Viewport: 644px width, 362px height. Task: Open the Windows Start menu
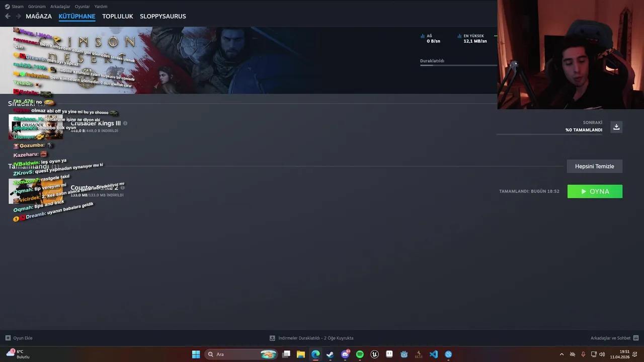click(196, 354)
